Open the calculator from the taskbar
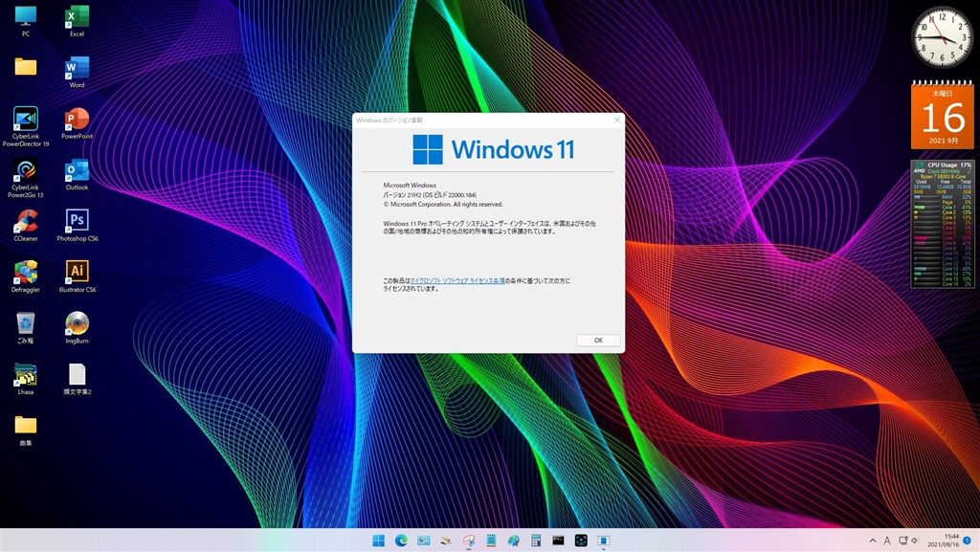Screen dimensions: 980x552 point(536,541)
